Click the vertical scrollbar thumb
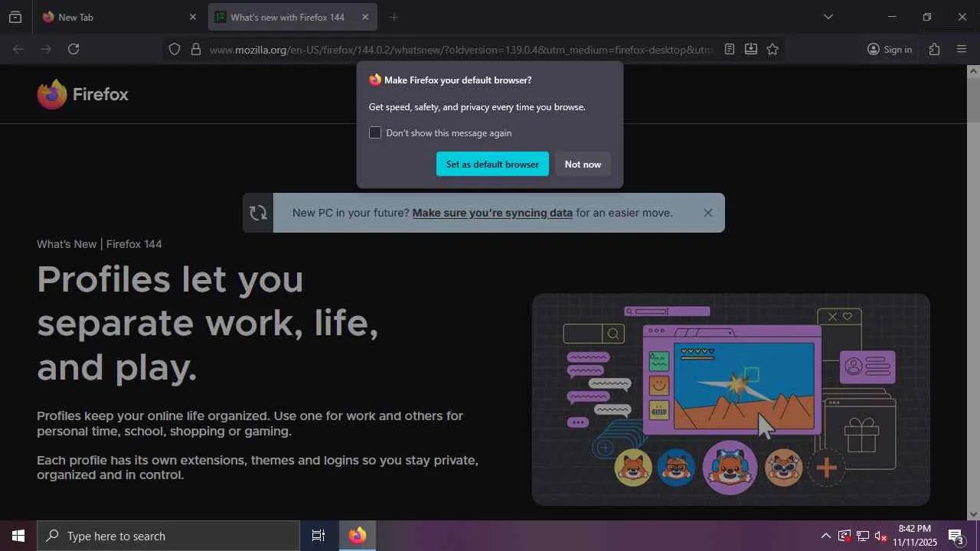The width and height of the screenshot is (980, 551). pos(973,99)
